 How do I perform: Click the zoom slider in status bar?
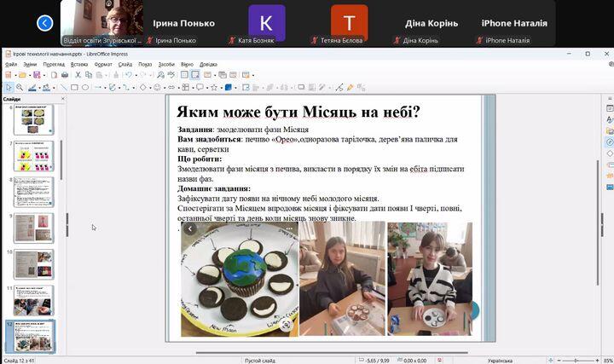[x=577, y=360]
